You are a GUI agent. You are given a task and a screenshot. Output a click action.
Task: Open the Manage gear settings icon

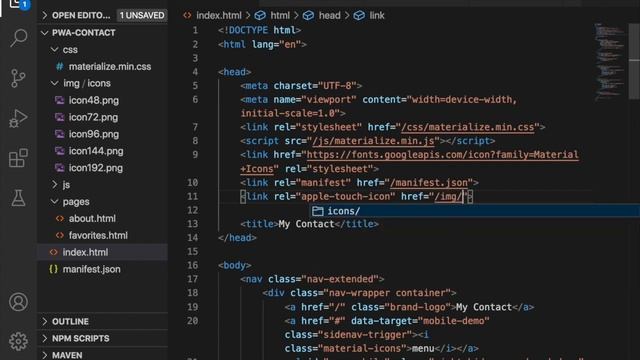point(18,341)
